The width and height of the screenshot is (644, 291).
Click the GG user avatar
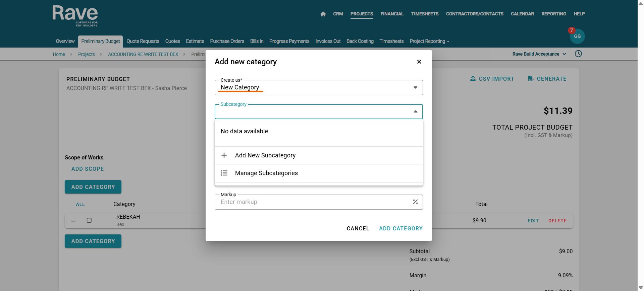click(x=577, y=37)
